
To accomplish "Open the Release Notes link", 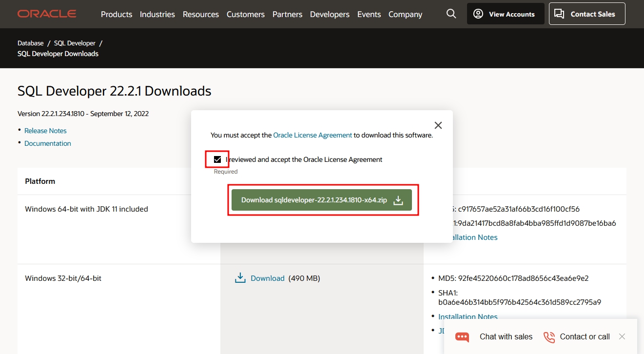I will [45, 131].
